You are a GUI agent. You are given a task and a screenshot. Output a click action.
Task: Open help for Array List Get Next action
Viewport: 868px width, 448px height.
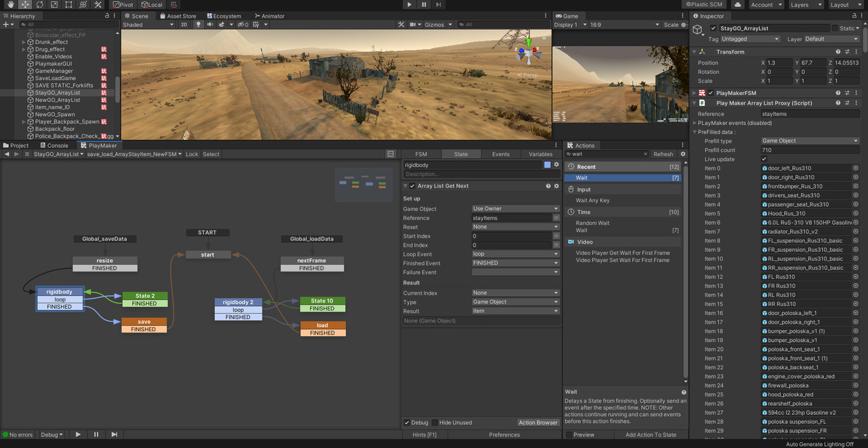click(x=548, y=186)
